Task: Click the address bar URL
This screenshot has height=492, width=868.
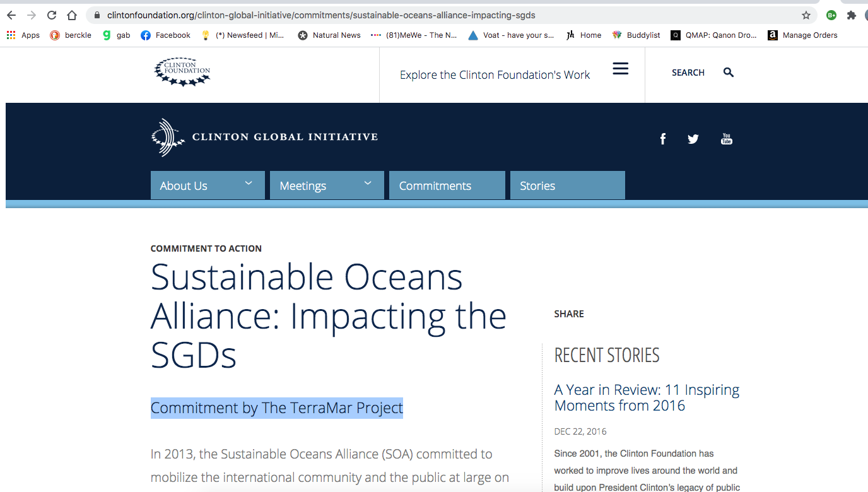Action: point(321,15)
